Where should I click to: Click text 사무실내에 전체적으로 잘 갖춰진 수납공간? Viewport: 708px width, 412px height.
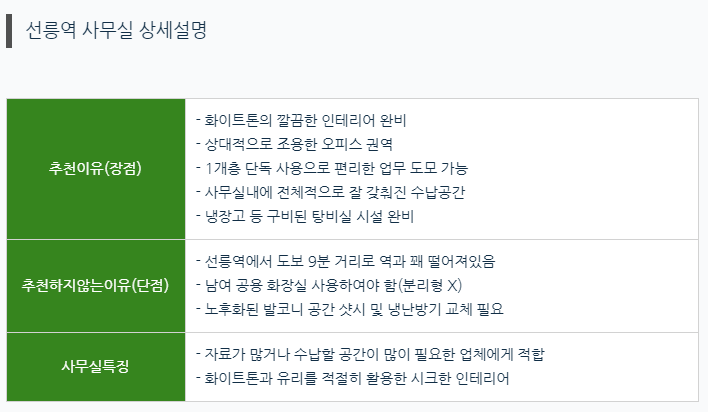pos(335,192)
